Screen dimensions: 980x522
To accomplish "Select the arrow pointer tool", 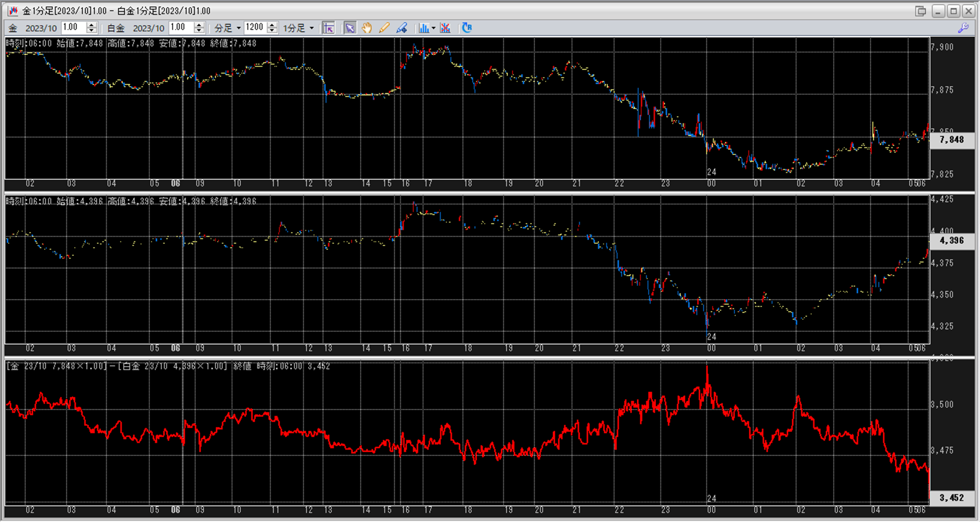I will 350,28.
